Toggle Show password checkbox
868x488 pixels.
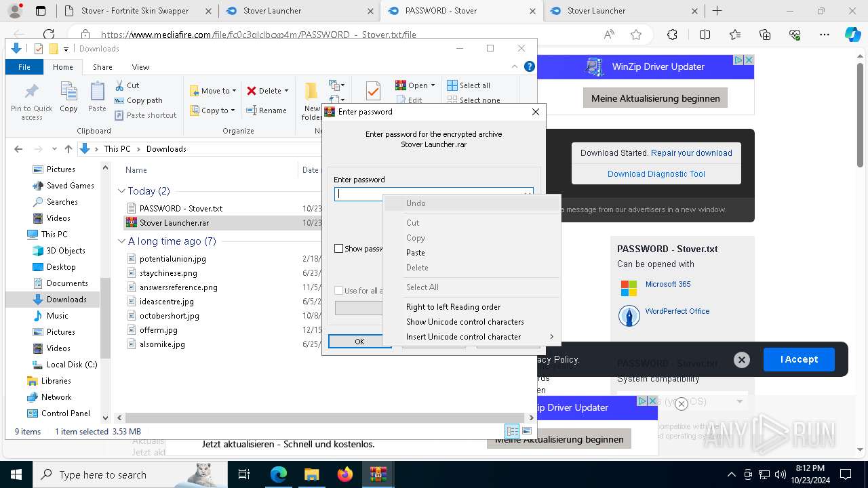click(x=338, y=249)
